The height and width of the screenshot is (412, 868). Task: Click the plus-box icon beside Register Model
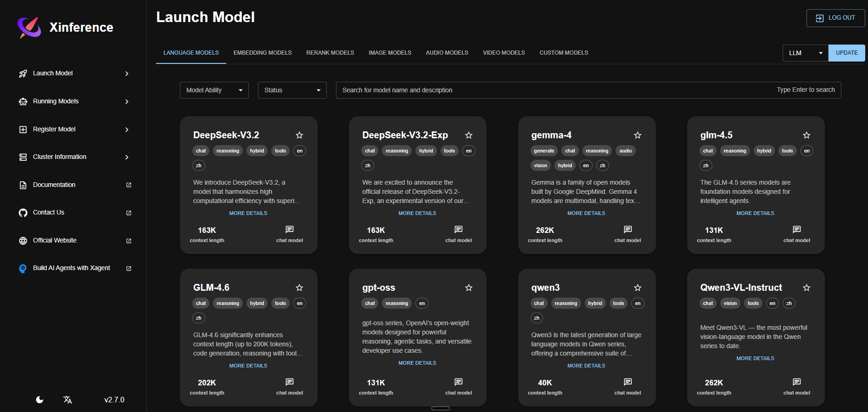(x=23, y=130)
